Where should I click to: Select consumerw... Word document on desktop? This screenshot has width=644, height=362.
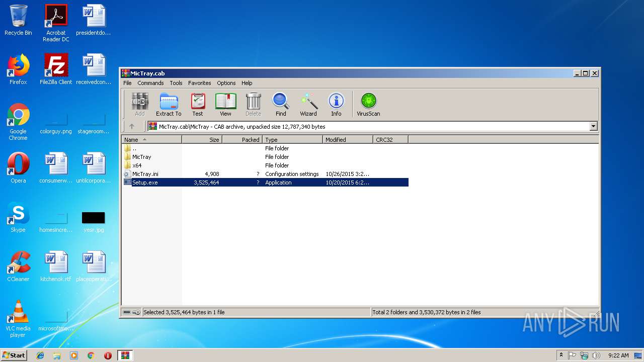(56, 168)
